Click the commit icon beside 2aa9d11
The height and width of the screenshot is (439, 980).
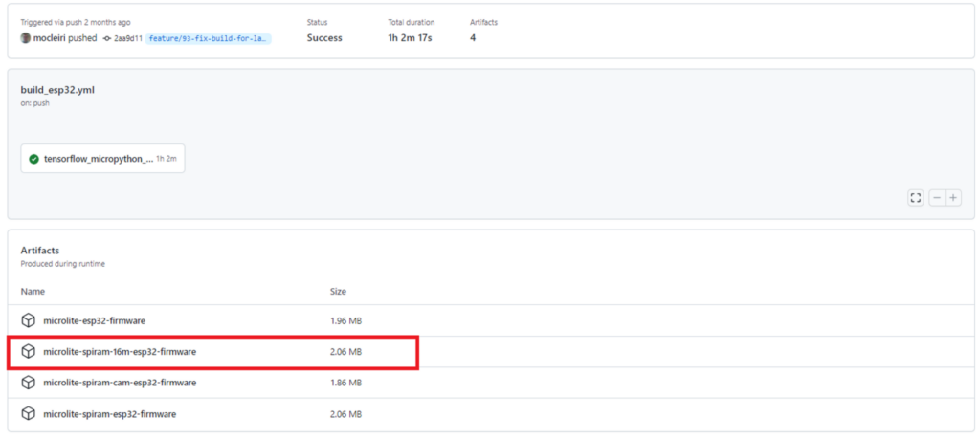coord(107,38)
